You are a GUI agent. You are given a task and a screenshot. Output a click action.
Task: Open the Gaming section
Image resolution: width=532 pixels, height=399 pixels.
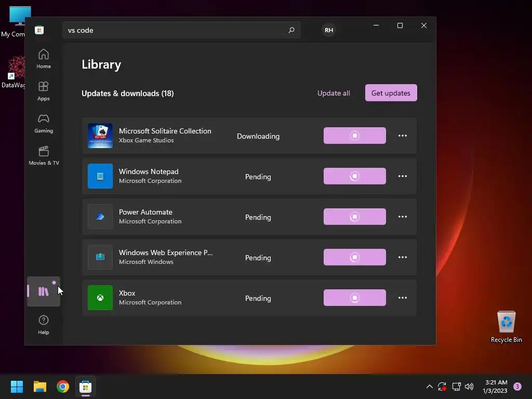tap(44, 123)
